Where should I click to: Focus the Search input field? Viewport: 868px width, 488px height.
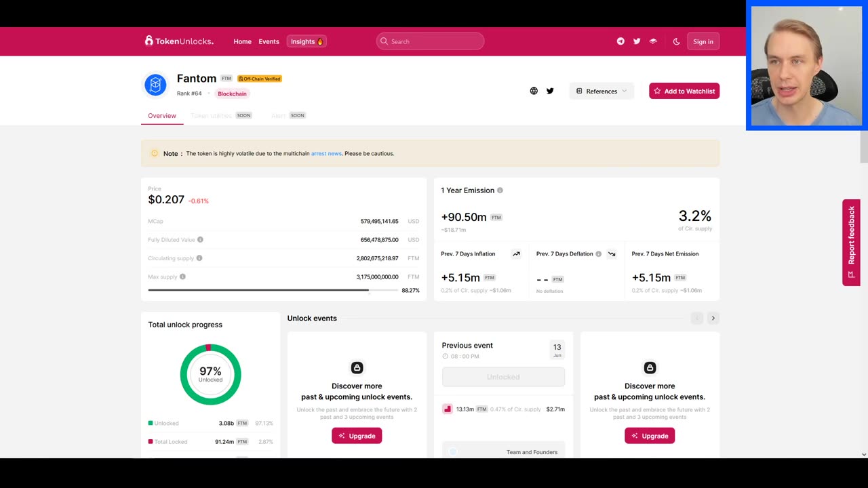point(431,41)
